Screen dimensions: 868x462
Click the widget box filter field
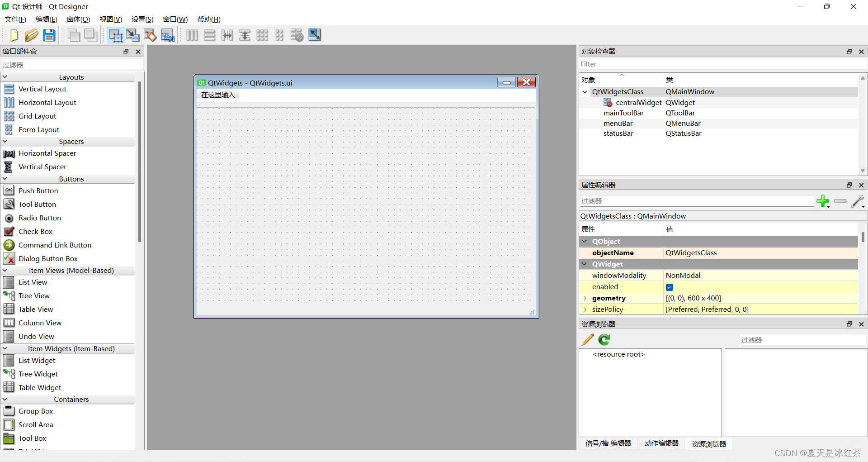[72, 65]
